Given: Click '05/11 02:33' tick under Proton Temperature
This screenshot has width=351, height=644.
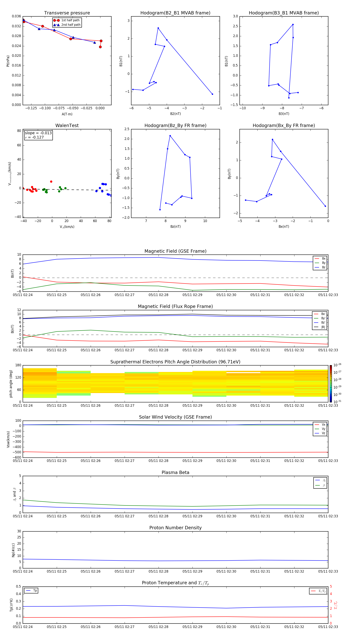Looking at the screenshot, I should pyautogui.click(x=328, y=627).
